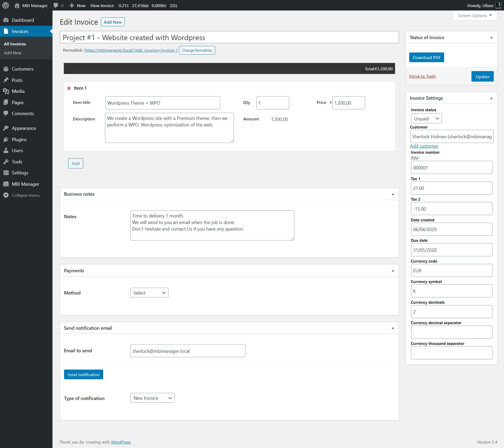Click the Collapse menu arrow icon
The height and width of the screenshot is (448, 504).
click(x=6, y=195)
